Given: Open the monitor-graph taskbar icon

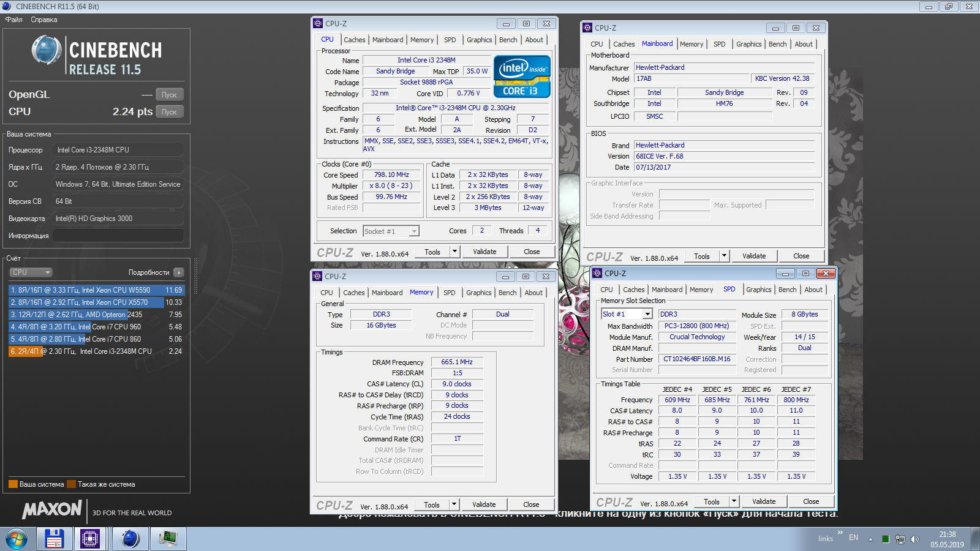Looking at the screenshot, I should point(168,539).
